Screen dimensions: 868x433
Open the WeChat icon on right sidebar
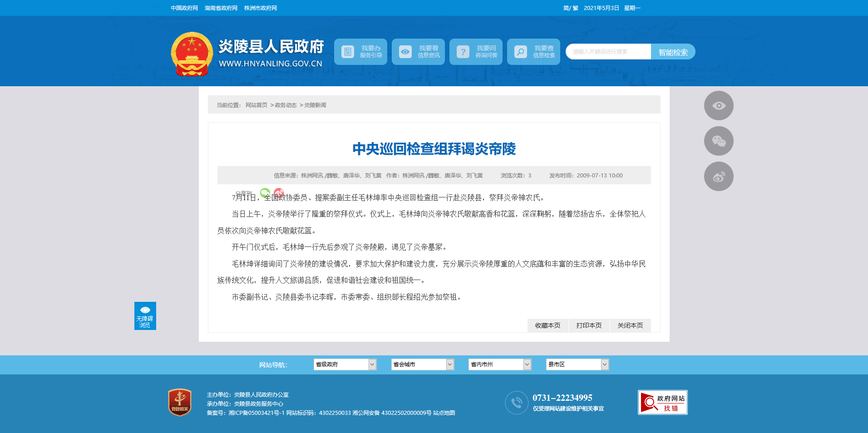point(718,141)
